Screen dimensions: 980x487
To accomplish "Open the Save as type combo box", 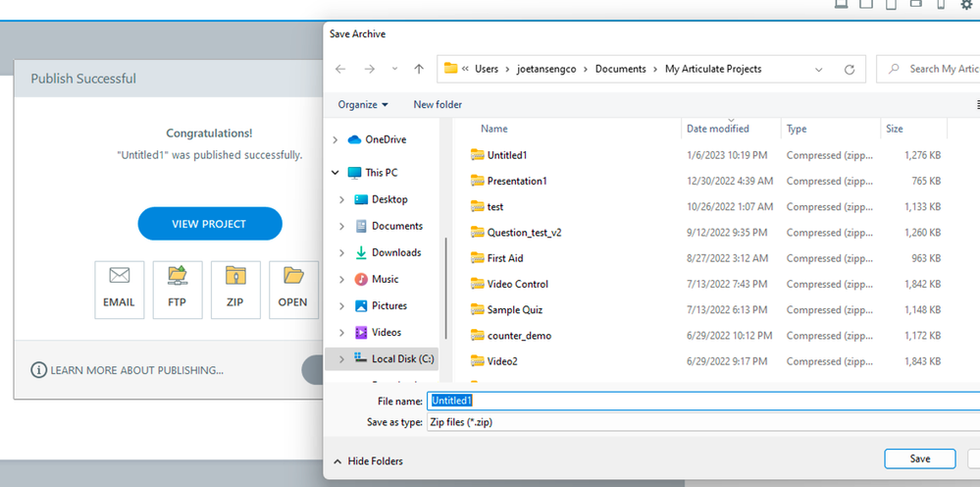I will (x=702, y=422).
